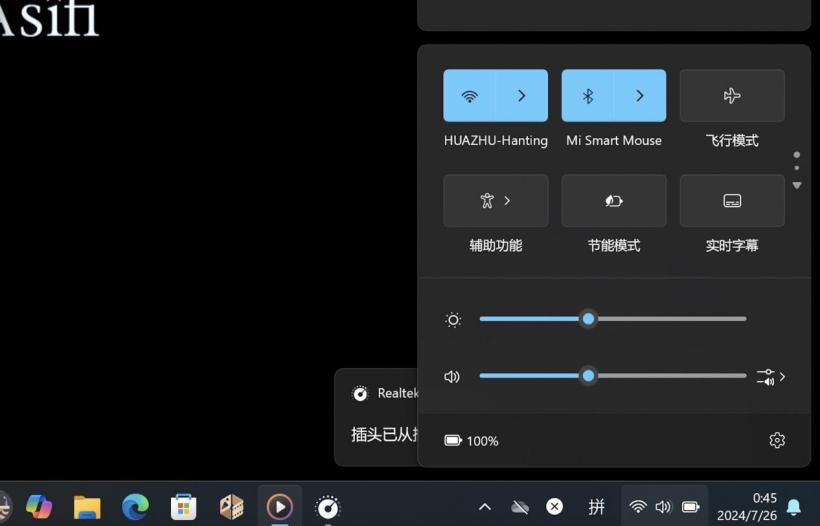Image resolution: width=820 pixels, height=526 pixels.
Task: Toggle Wi-Fi off in quick settings
Action: 469,96
